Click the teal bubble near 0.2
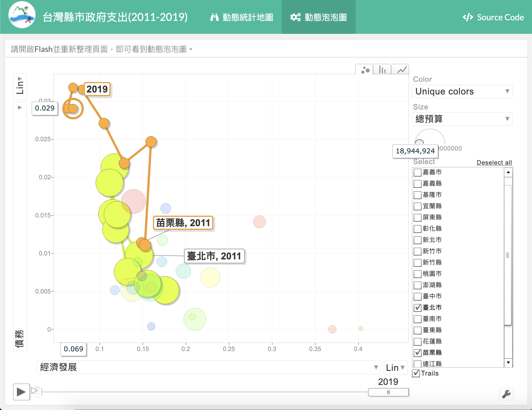Screen dimensions: 532x410 coord(183,271)
